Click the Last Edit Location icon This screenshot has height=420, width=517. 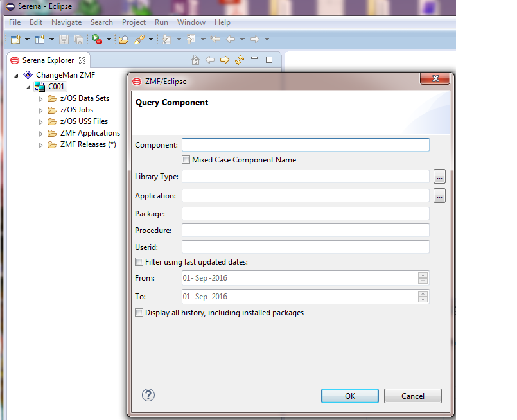[x=215, y=40]
